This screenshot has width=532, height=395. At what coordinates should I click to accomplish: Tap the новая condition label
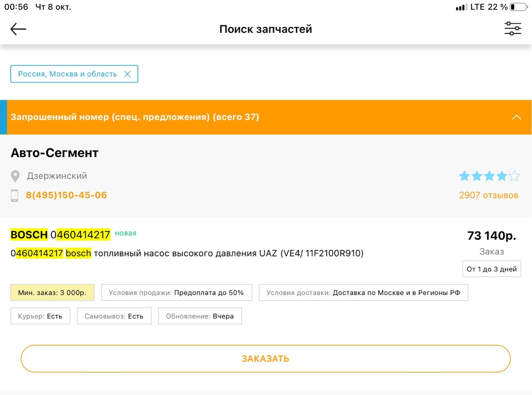pyautogui.click(x=126, y=233)
